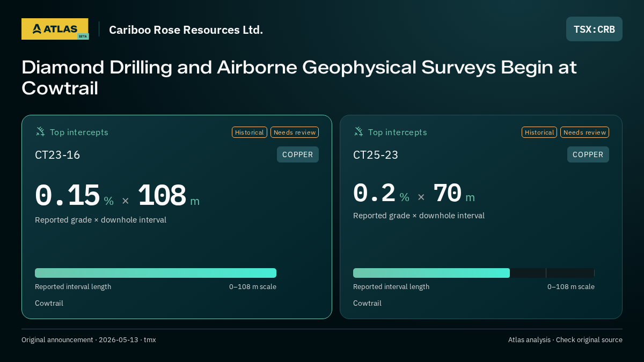Image resolution: width=644 pixels, height=362 pixels.
Task: Click the hole ID CT25-23
Action: point(376,155)
